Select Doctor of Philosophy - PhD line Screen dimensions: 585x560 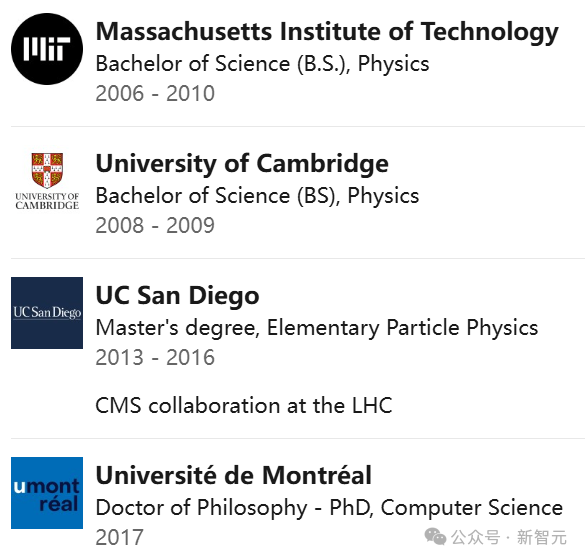(329, 508)
